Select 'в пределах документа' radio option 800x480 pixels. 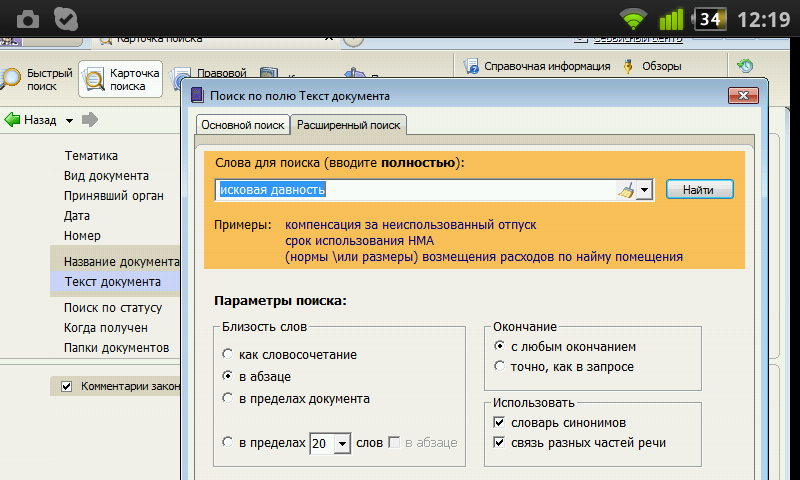(228, 398)
